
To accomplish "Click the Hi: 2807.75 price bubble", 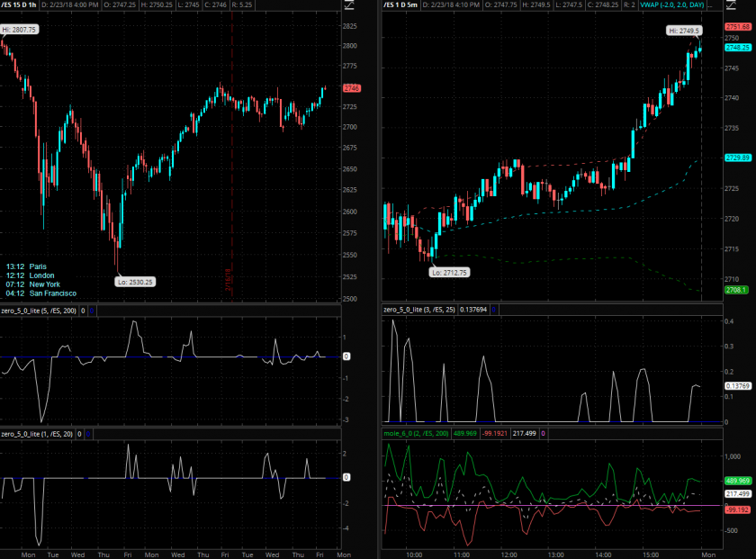I will (x=19, y=30).
